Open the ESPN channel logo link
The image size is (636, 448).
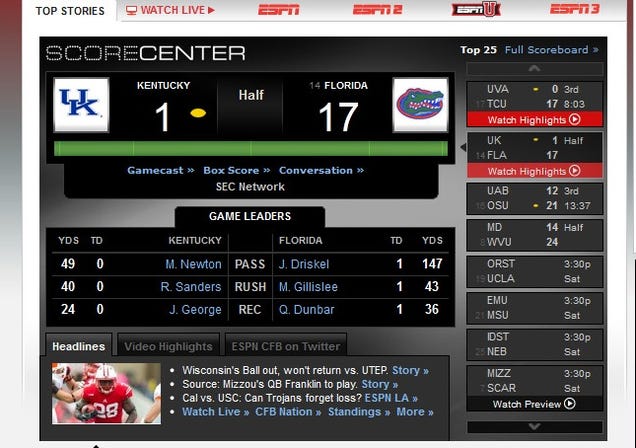(x=279, y=9)
